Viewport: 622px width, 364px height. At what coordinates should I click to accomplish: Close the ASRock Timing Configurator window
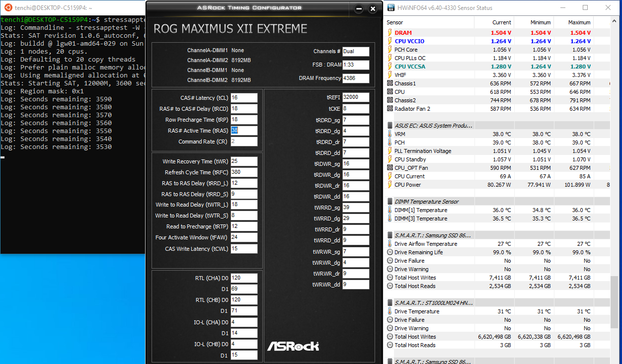(x=372, y=8)
